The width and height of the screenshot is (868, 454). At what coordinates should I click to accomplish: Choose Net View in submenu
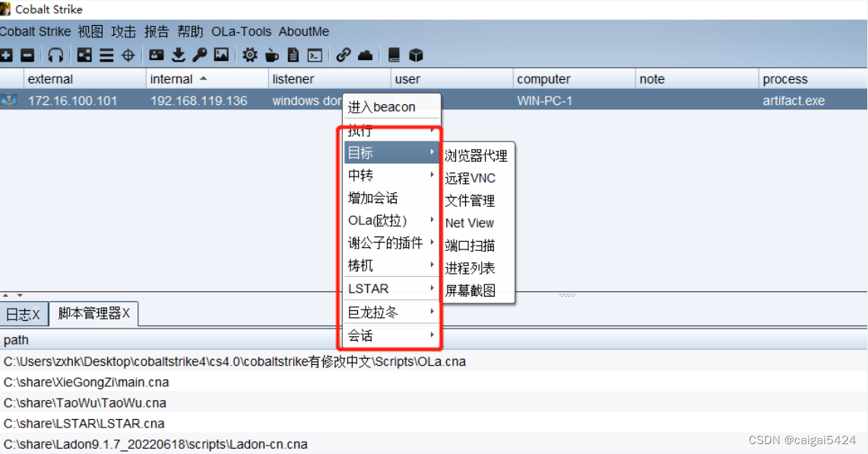(x=477, y=223)
